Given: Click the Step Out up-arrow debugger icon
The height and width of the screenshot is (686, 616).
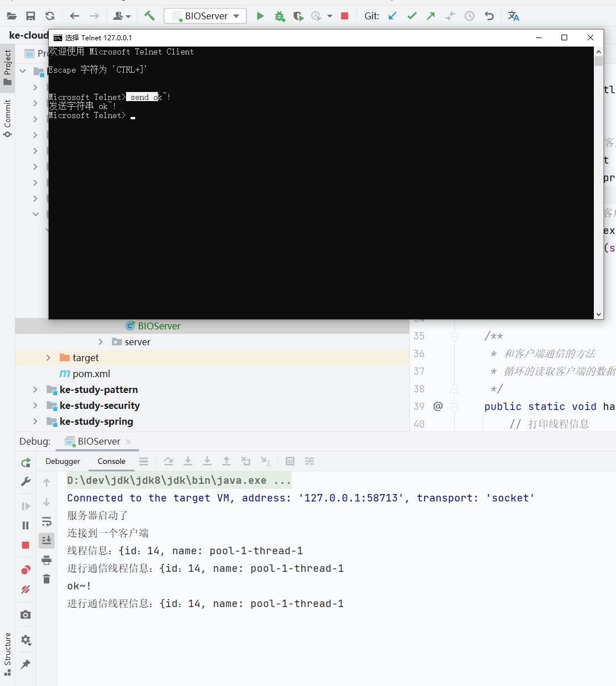Looking at the screenshot, I should 227,461.
